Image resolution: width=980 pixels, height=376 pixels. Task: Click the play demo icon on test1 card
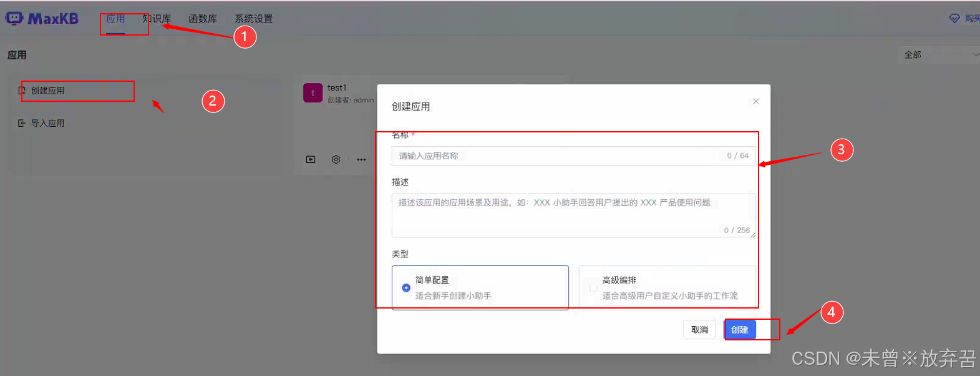click(311, 159)
